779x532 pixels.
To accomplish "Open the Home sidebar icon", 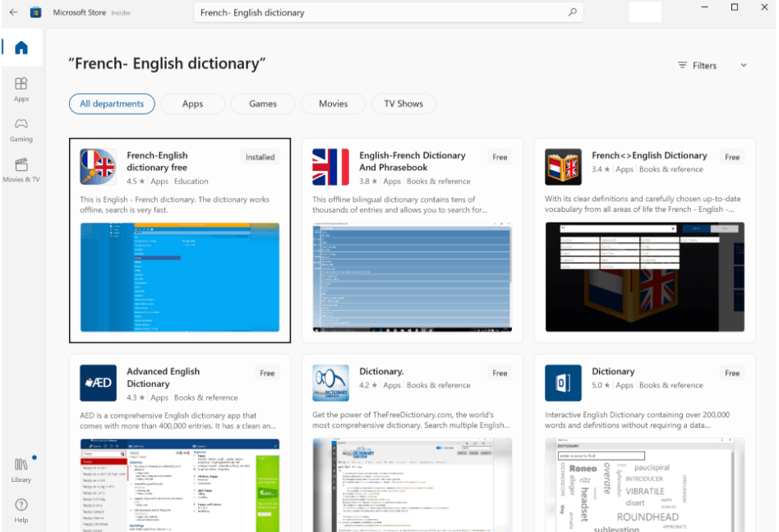I will [x=21, y=48].
